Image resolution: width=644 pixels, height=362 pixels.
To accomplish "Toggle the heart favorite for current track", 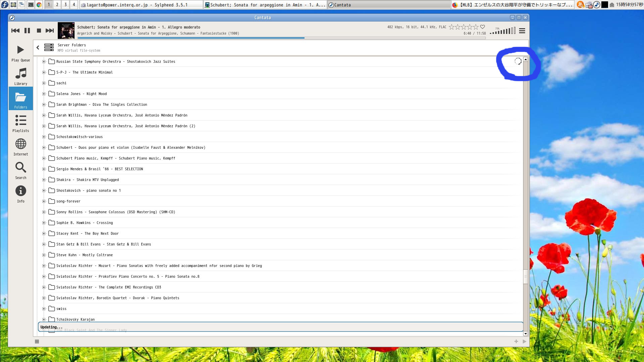I will (x=482, y=27).
